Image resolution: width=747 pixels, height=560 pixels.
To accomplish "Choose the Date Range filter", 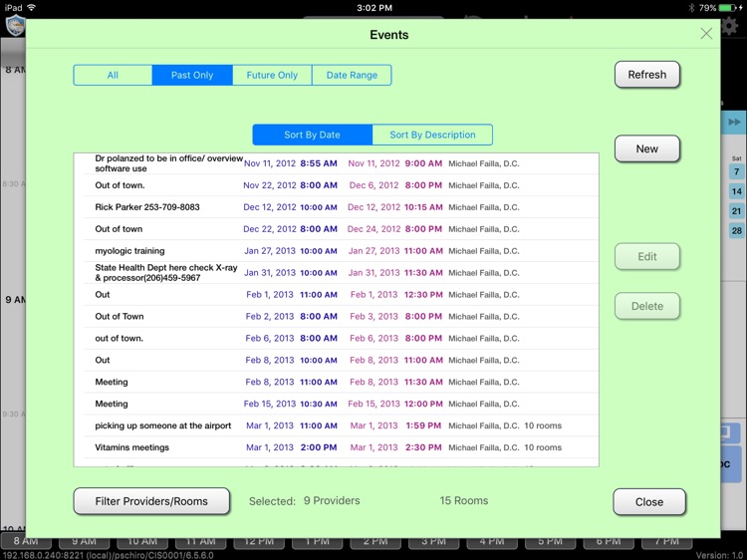I will [x=352, y=76].
